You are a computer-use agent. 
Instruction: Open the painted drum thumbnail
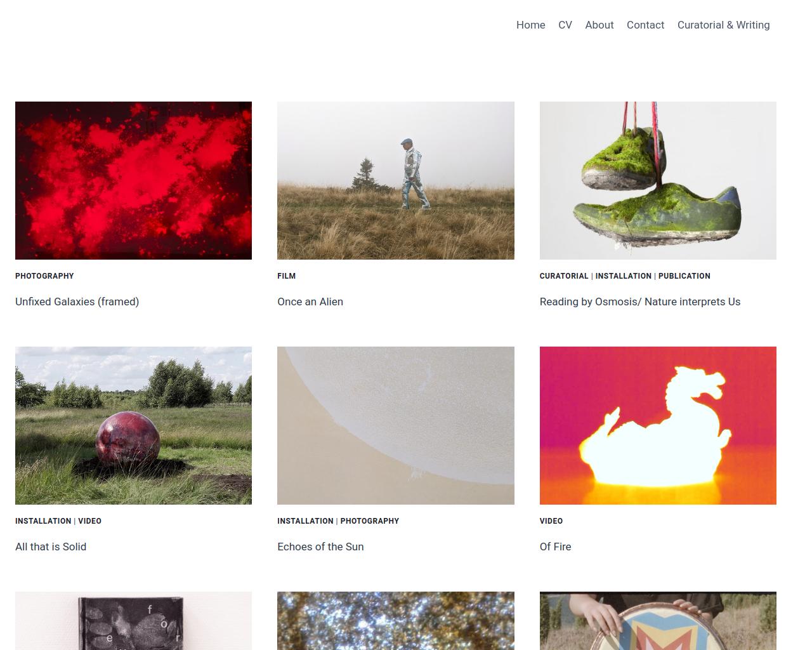(x=658, y=621)
